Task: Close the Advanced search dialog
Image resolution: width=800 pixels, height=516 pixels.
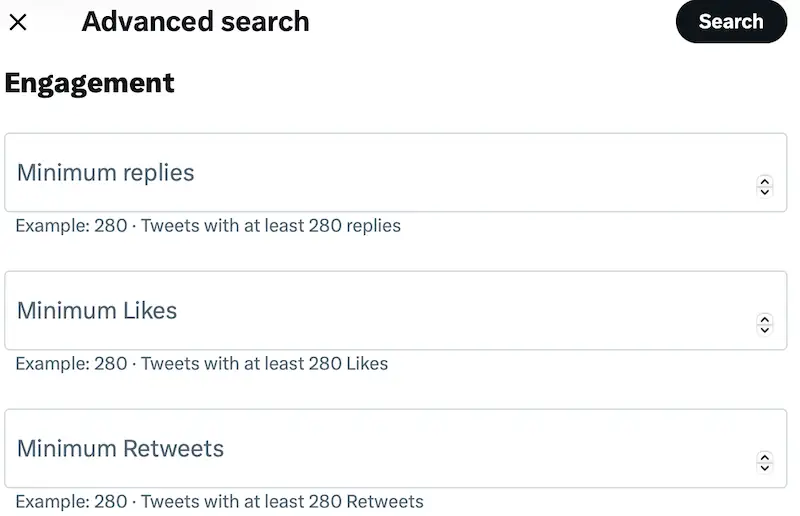Action: (x=18, y=22)
